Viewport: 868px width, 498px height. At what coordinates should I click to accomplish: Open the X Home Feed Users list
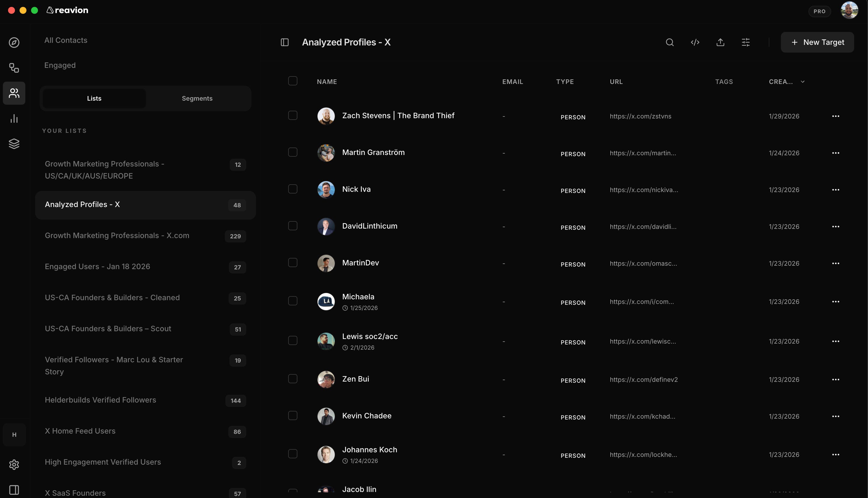click(x=80, y=431)
